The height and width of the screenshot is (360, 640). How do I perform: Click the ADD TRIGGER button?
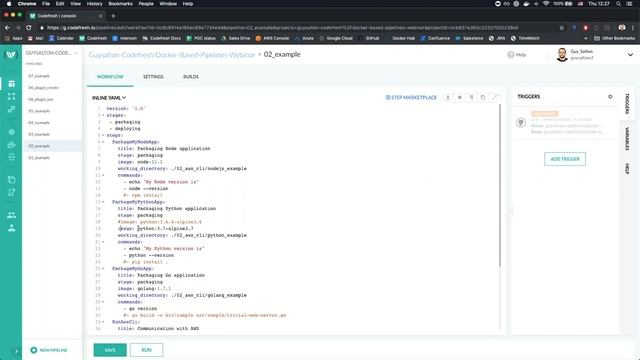click(x=565, y=159)
